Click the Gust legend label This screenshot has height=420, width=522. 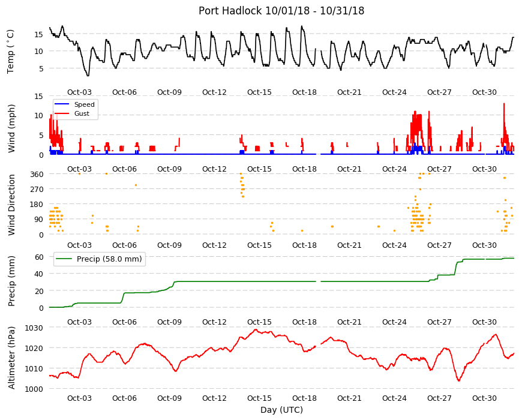pyautogui.click(x=82, y=113)
